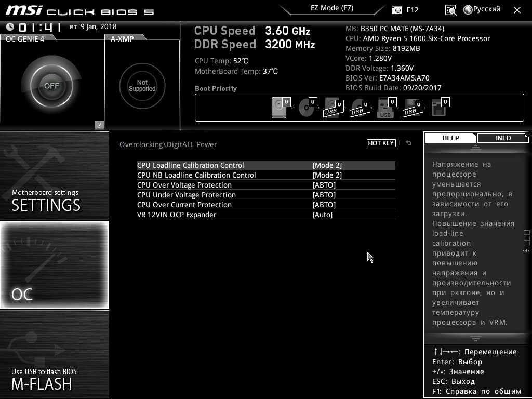Screen dimensions: 532x399
Task: Select CPU Over Voltage Protection row
Action: click(266, 185)
